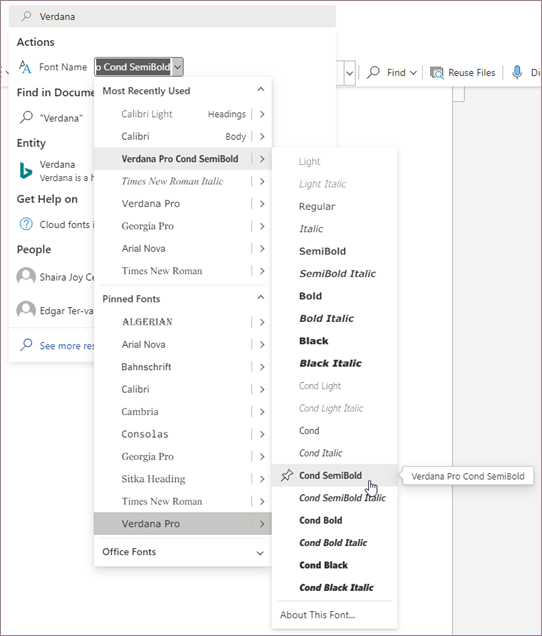Choose Cond Black style
Screen dimensions: 542x636
coord(334,565)
